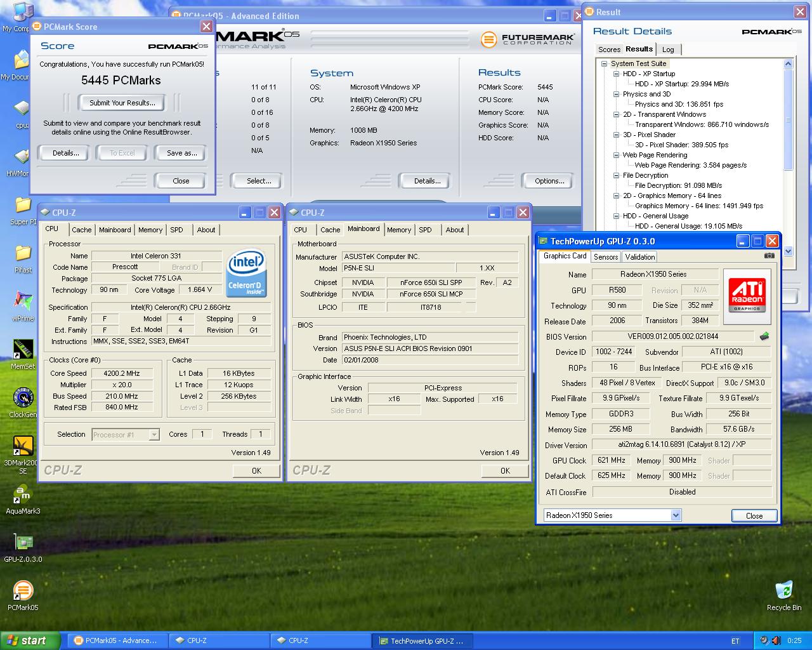Screen dimensions: 812x650
Task: Switch to Scores tab in Result window
Action: coord(609,50)
